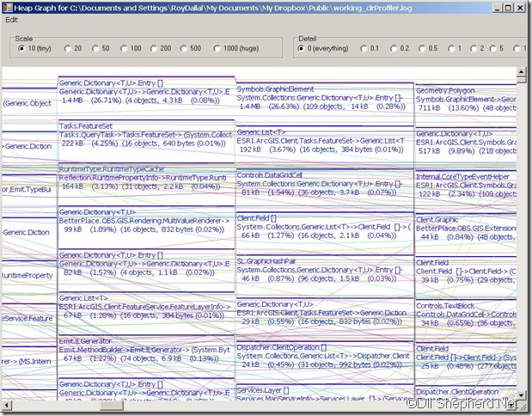Select Scale 200 radio button
The width and height of the screenshot is (532, 416).
pyautogui.click(x=161, y=48)
